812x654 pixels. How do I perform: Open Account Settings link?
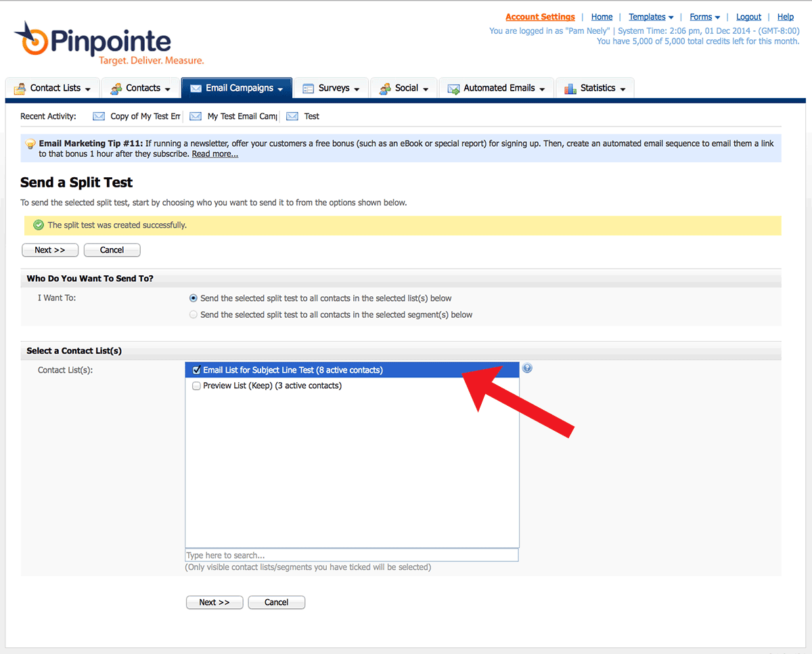click(x=540, y=17)
